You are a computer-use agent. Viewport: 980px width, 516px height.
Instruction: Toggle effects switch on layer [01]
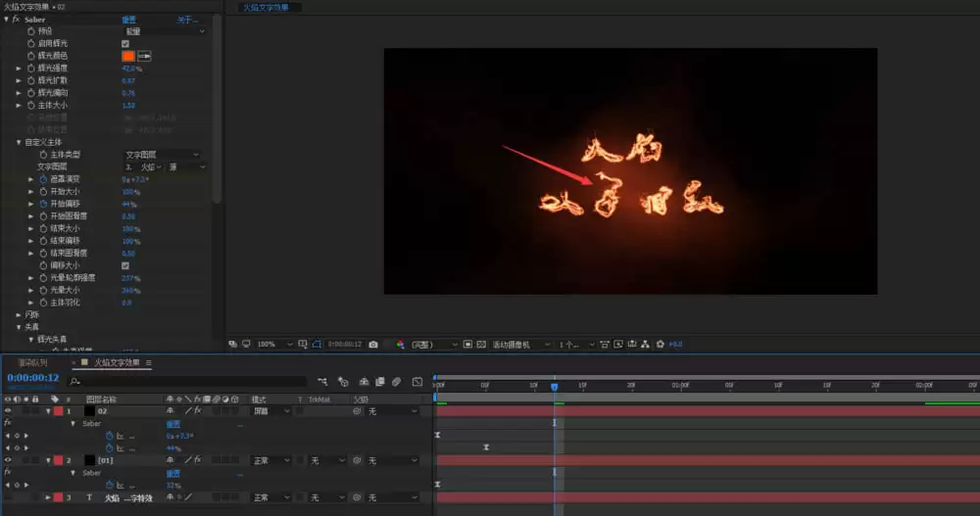pyautogui.click(x=198, y=460)
